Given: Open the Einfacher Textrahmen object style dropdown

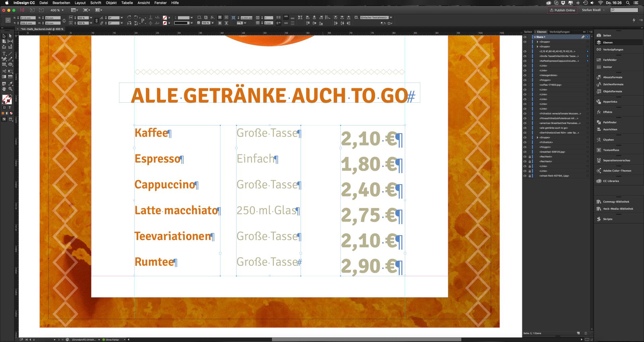Looking at the screenshot, I should coord(391,17).
